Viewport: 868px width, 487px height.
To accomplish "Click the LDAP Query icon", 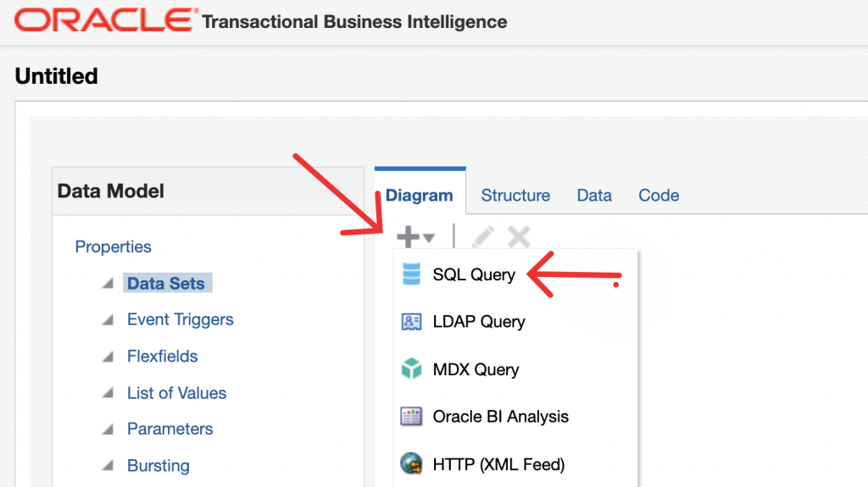I will pos(411,322).
